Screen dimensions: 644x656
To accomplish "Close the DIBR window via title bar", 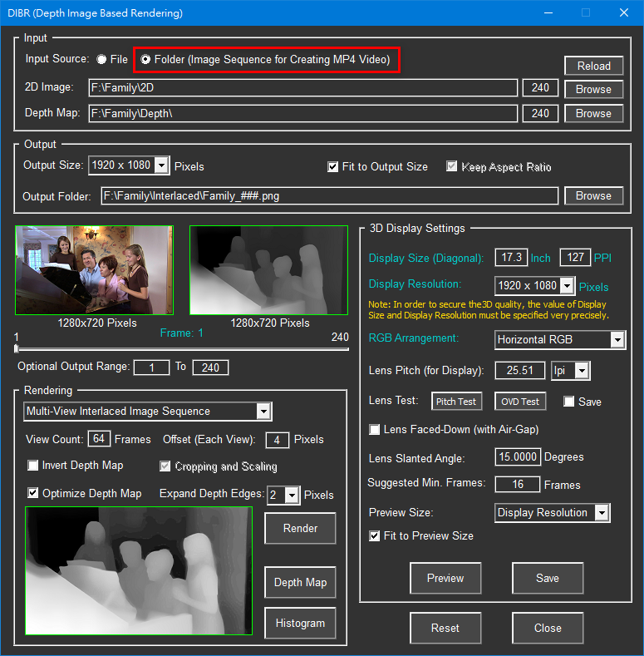I will click(624, 13).
